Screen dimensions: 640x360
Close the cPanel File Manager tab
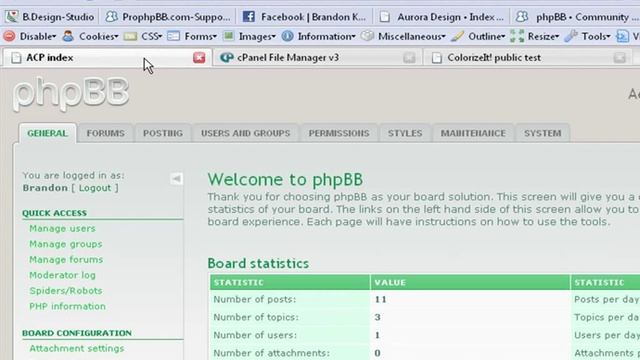pos(409,58)
